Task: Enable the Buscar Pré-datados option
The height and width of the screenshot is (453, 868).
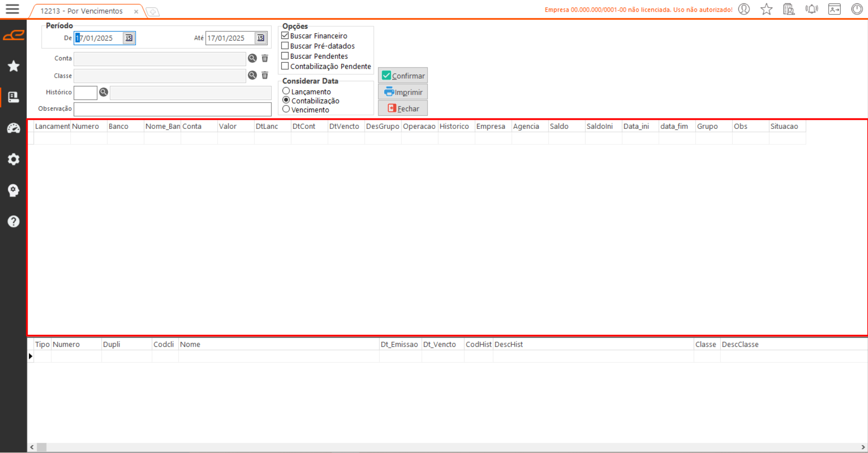Action: tap(285, 46)
